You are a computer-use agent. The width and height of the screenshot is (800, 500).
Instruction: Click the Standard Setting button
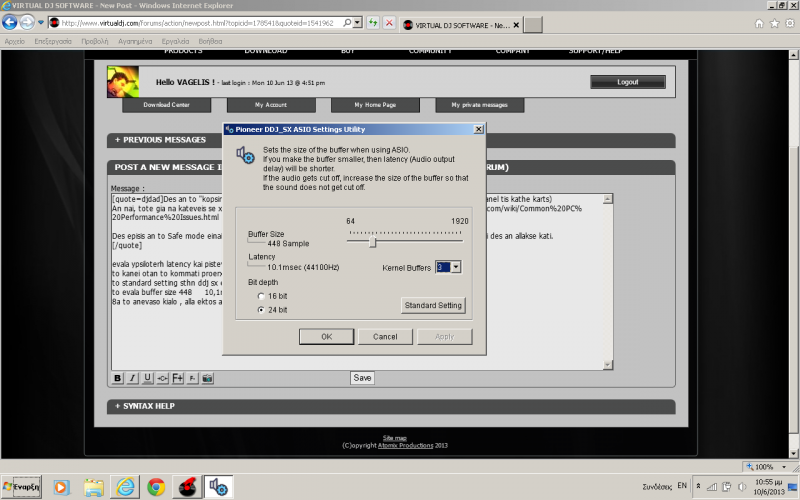pos(433,305)
